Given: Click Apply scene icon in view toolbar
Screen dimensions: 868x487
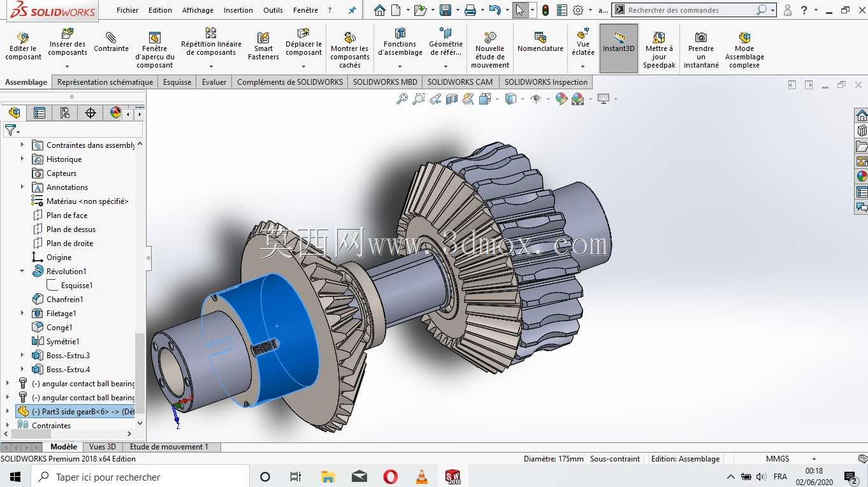Looking at the screenshot, I should tap(578, 99).
